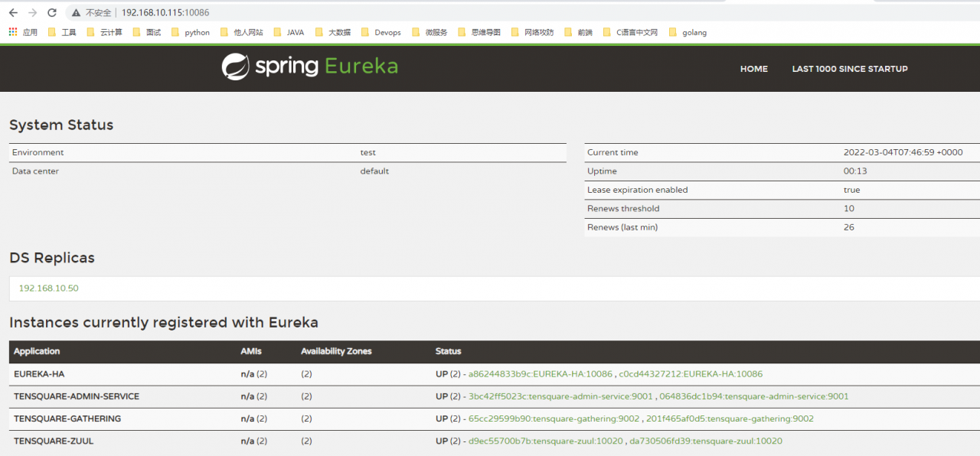
Task: Click the Current time value 2022-03-04T07:46:59
Action: pyautogui.click(x=903, y=152)
